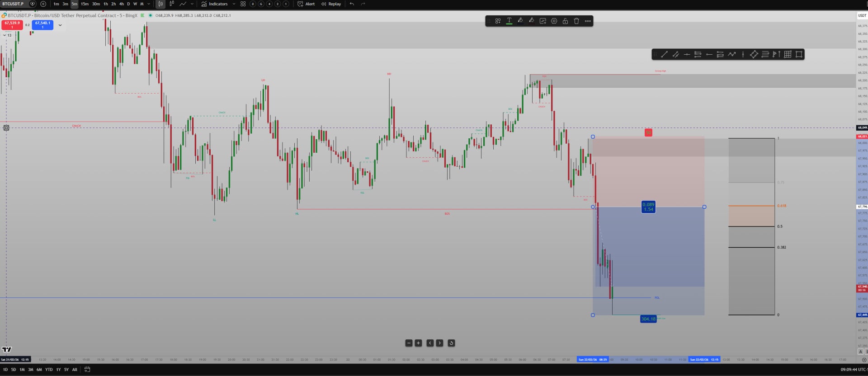Change text color with the T swatch
The image size is (868, 376).
[x=509, y=21]
